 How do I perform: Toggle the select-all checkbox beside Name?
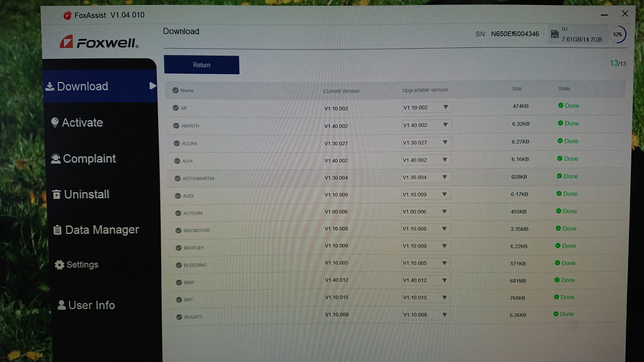coord(175,90)
